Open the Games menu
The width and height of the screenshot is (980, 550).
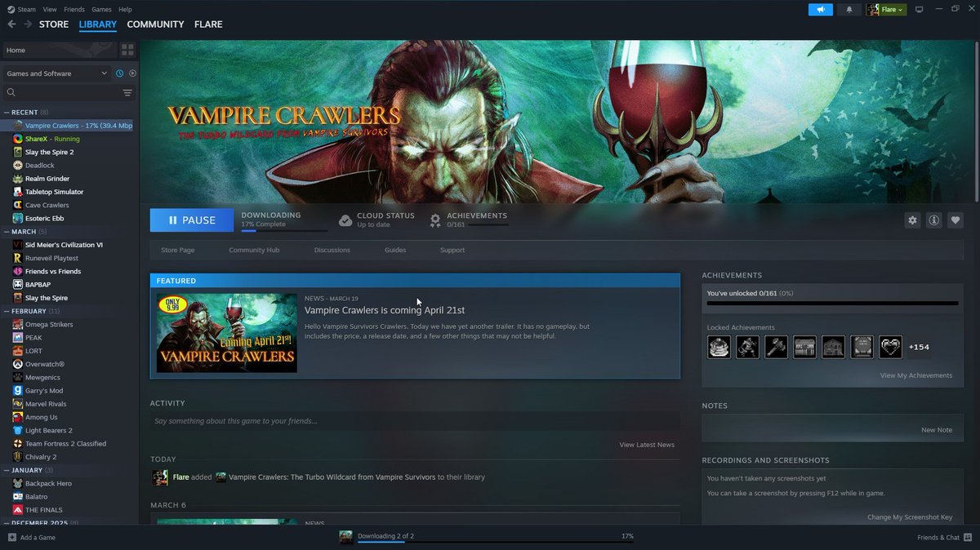pyautogui.click(x=101, y=10)
